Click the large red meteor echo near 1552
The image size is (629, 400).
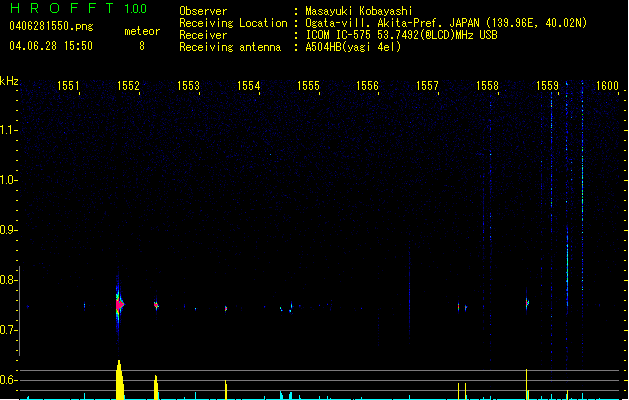(120, 305)
